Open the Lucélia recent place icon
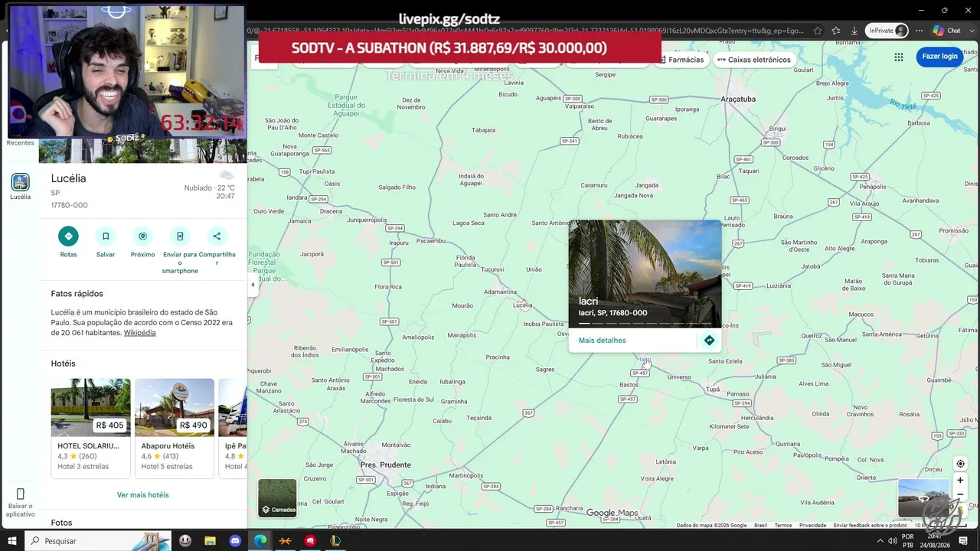 (21, 182)
